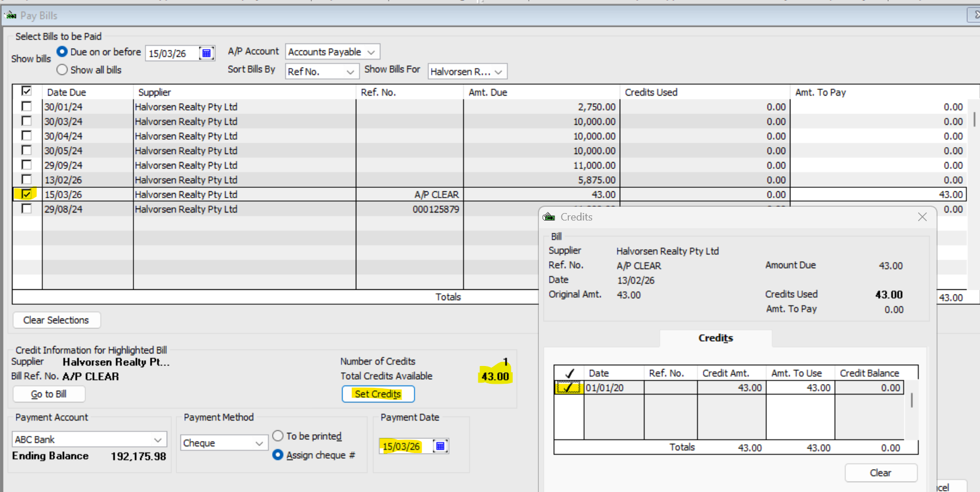980x492 pixels.
Task: Open the Payment Date calendar icon
Action: (x=440, y=446)
